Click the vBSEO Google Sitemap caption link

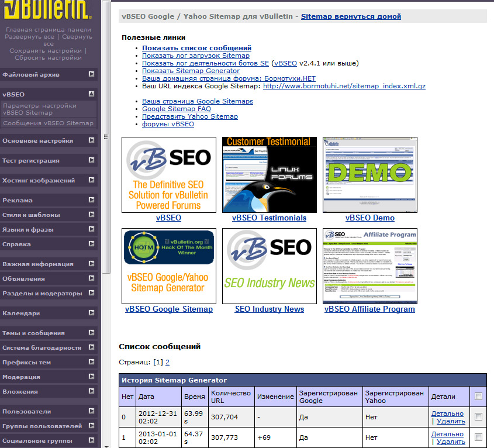point(169,309)
